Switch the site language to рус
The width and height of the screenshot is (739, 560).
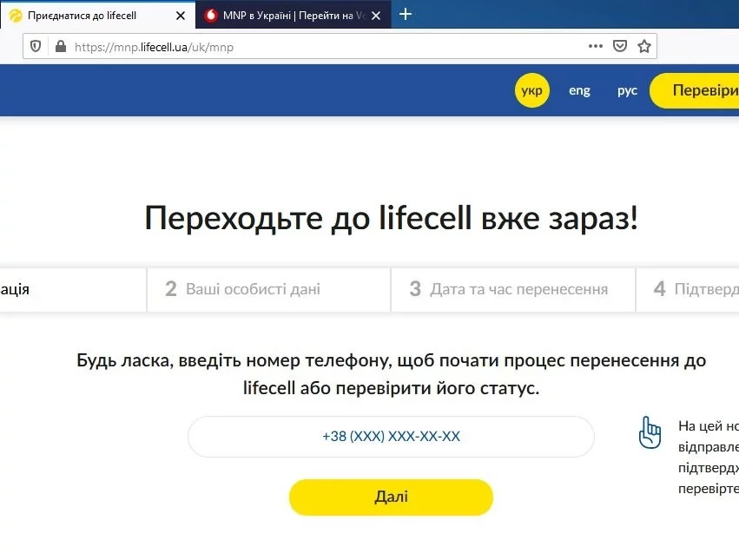click(x=627, y=90)
